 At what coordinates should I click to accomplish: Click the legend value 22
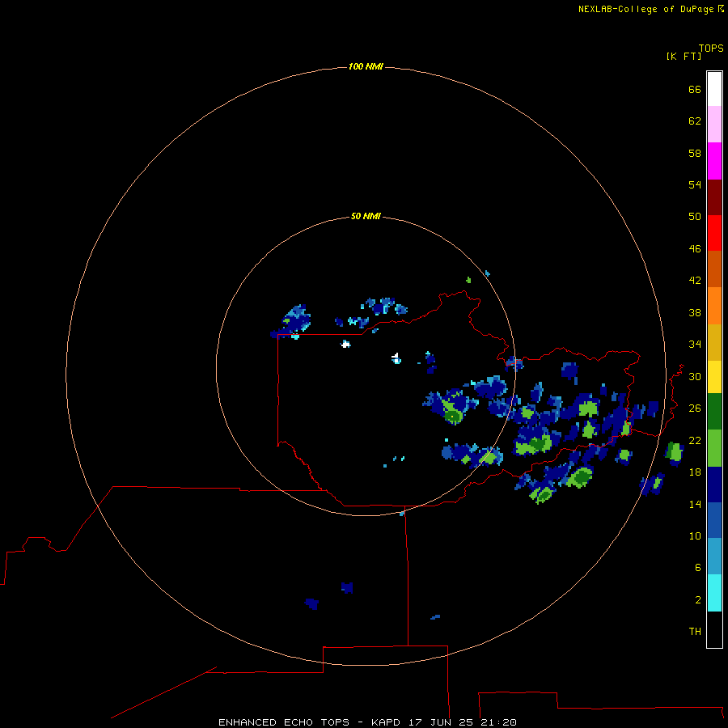click(695, 441)
